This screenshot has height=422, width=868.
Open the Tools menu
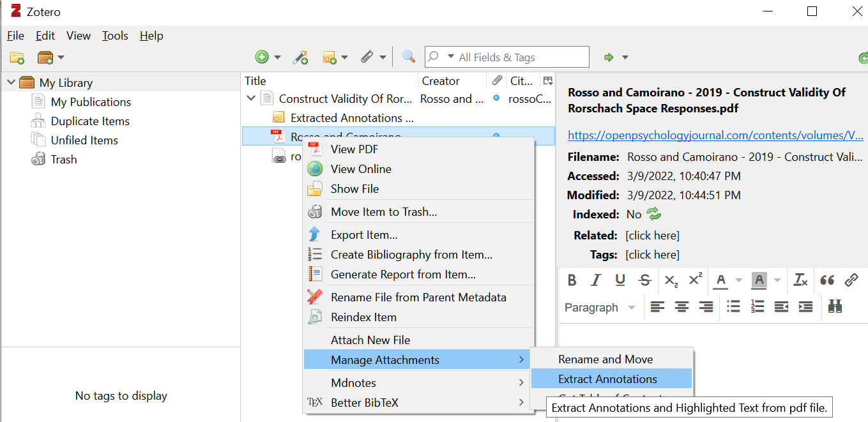116,36
